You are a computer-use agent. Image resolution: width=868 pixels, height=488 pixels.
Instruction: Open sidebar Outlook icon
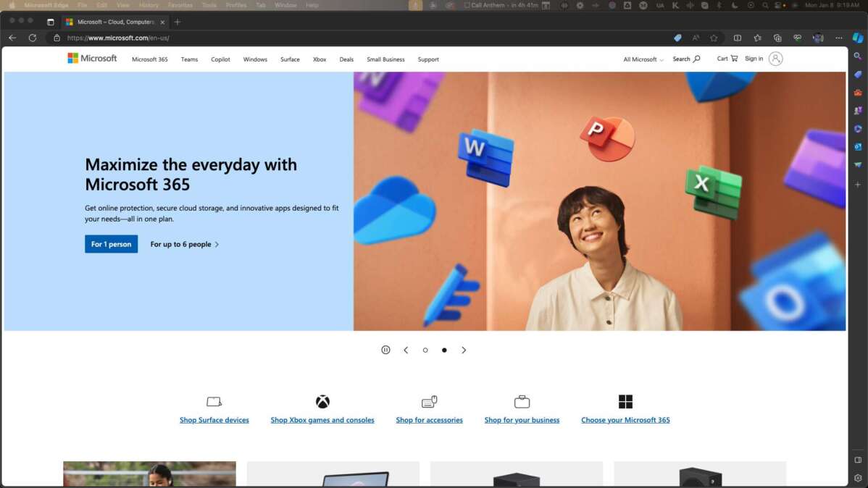(857, 147)
